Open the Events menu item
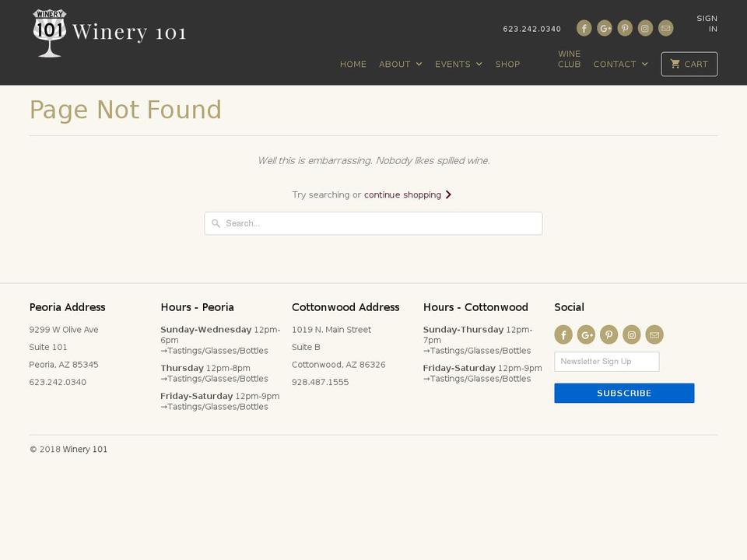 coord(453,65)
